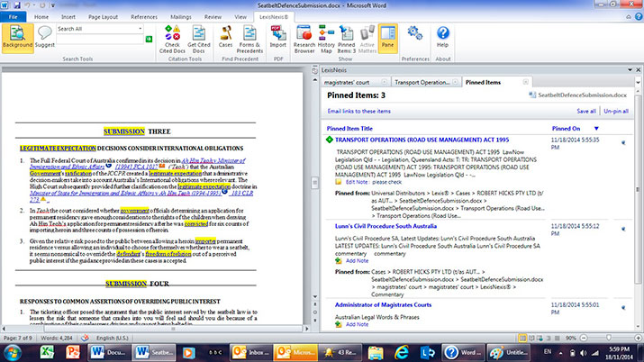This screenshot has width=644, height=362.
Task: Toggle the Pane button off
Action: [387, 38]
